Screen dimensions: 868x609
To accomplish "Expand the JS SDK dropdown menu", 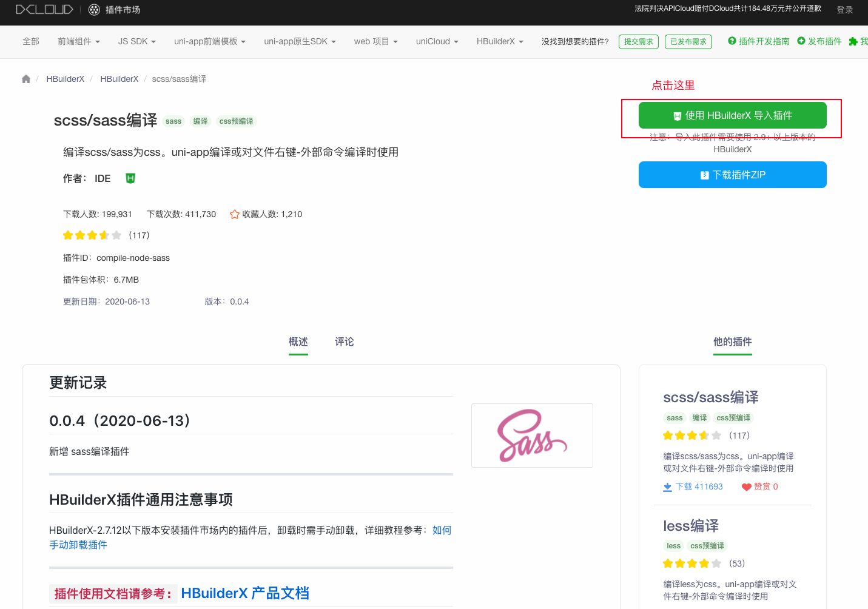I will tap(136, 41).
